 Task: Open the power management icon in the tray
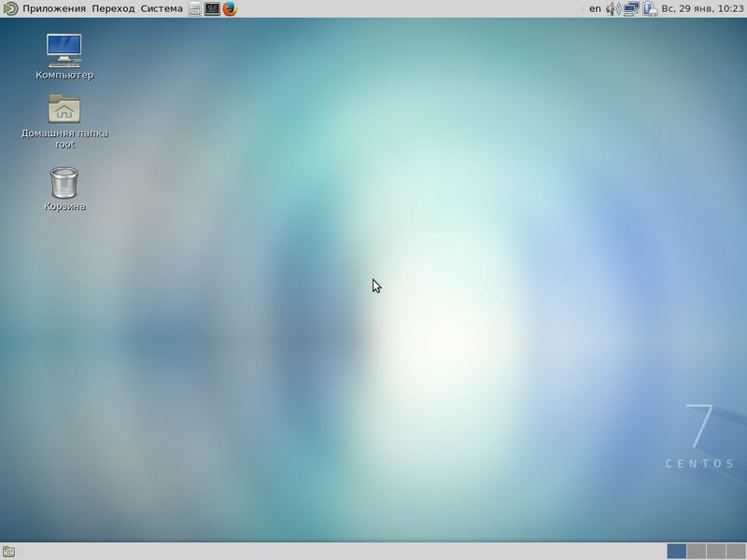[x=650, y=9]
